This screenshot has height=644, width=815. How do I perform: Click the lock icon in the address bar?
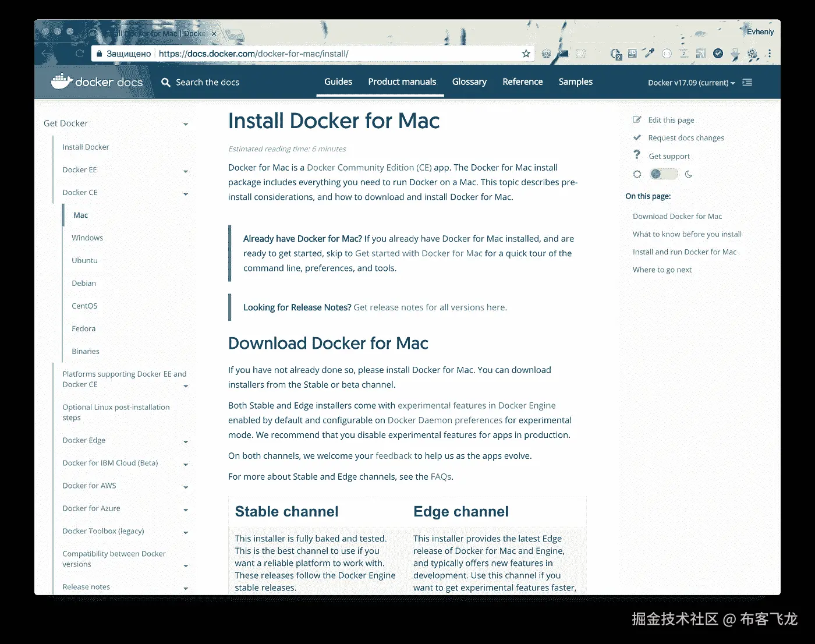(x=99, y=54)
